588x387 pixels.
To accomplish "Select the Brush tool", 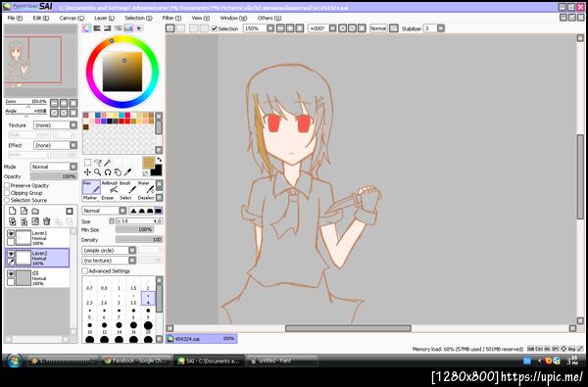I will [x=127, y=187].
